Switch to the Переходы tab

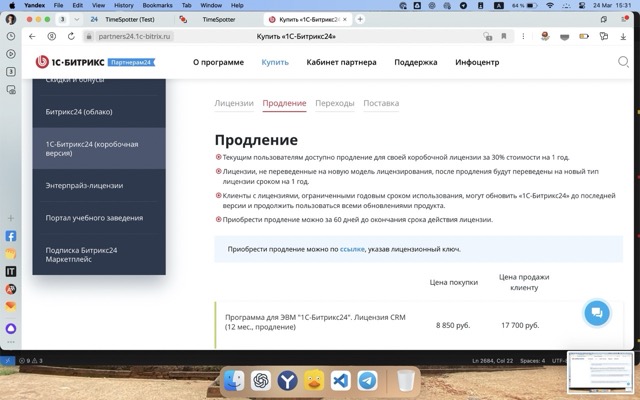point(334,103)
